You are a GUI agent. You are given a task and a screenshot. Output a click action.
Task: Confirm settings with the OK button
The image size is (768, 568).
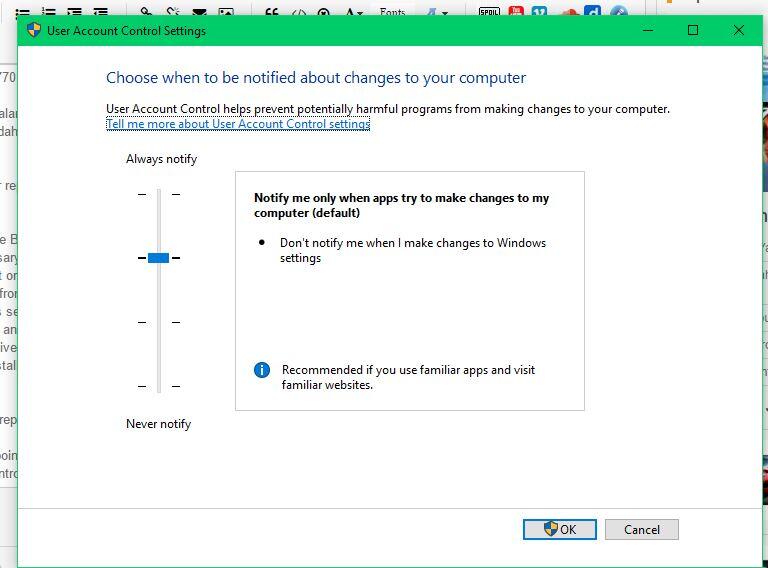(560, 529)
